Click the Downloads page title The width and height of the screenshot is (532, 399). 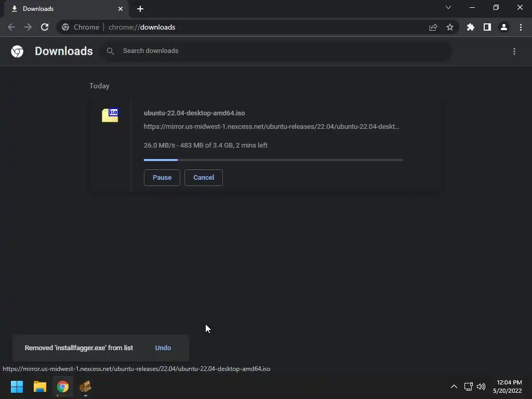click(64, 51)
